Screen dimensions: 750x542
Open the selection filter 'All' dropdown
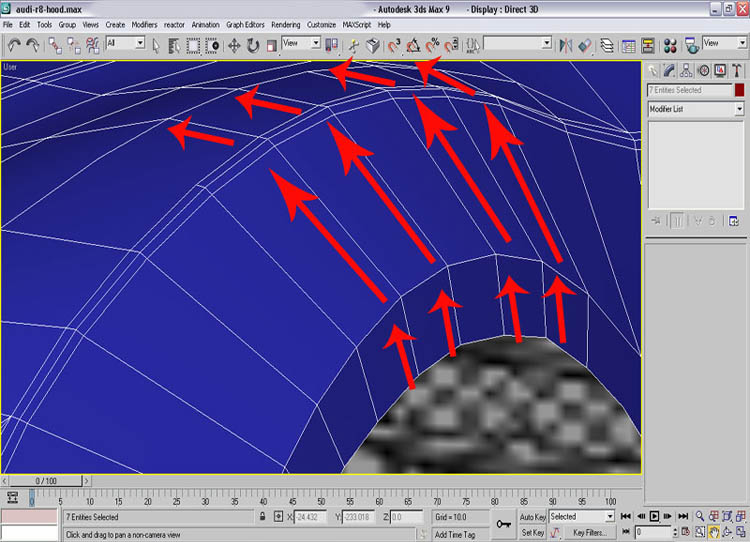coord(139,44)
